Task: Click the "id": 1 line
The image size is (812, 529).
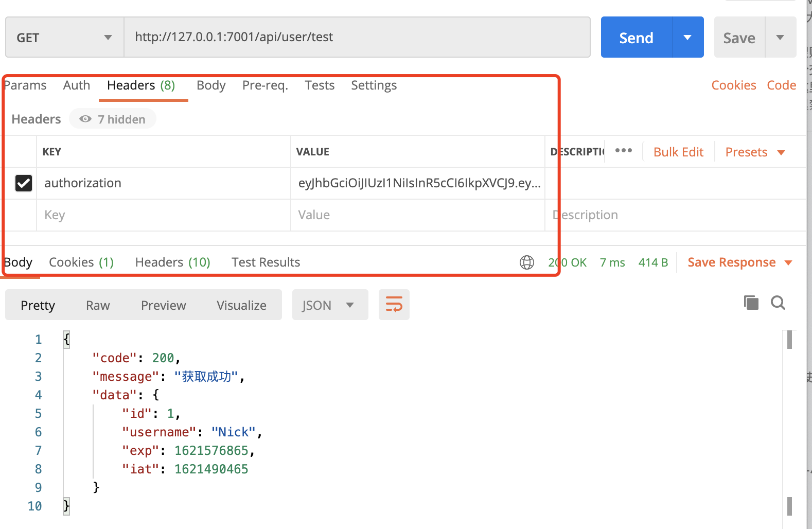Action: click(x=151, y=414)
